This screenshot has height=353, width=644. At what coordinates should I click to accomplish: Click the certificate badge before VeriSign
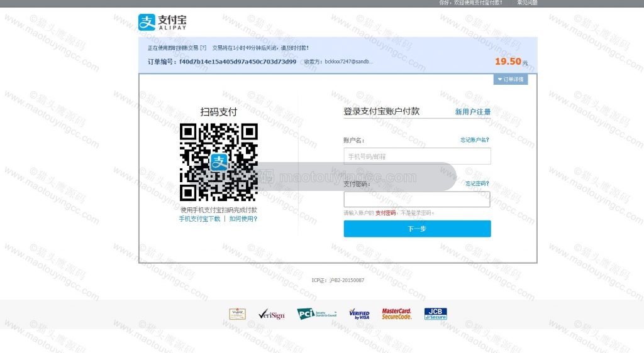[237, 314]
